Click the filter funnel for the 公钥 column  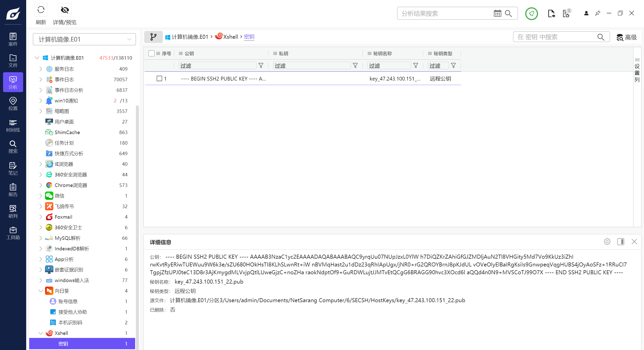(x=261, y=66)
